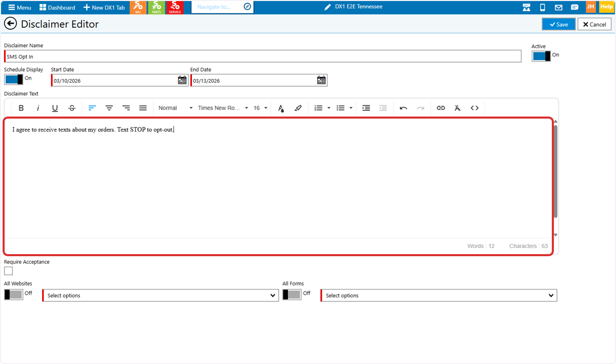Open the main Menu

(x=20, y=7)
